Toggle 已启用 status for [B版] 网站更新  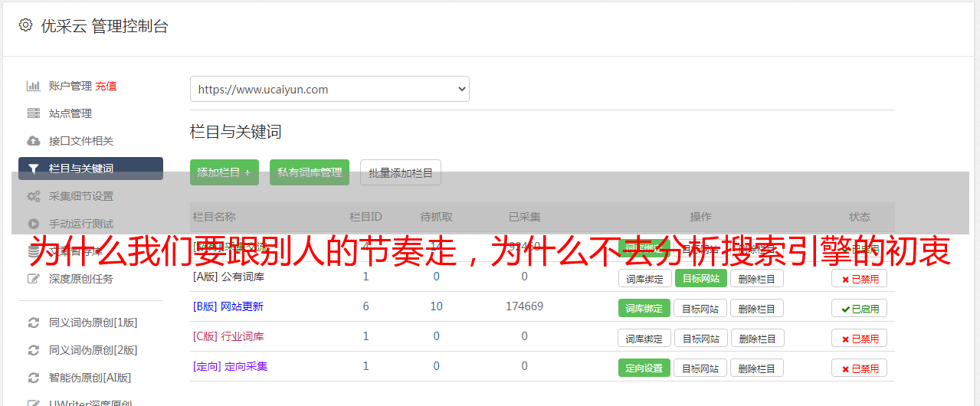(859, 308)
